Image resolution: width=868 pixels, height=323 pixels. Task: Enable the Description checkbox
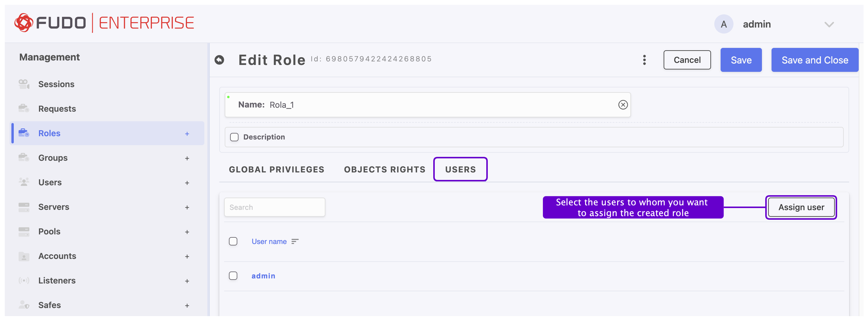[234, 137]
